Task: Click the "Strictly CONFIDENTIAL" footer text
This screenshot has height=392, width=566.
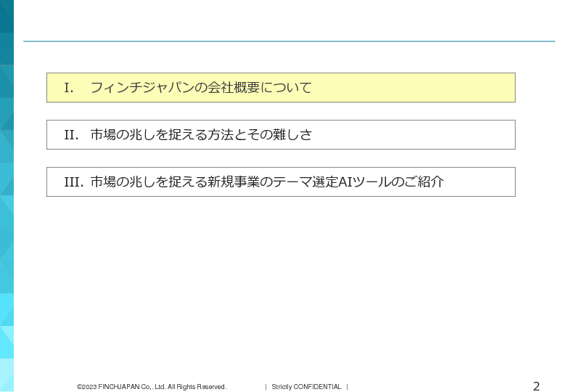Action: point(306,387)
